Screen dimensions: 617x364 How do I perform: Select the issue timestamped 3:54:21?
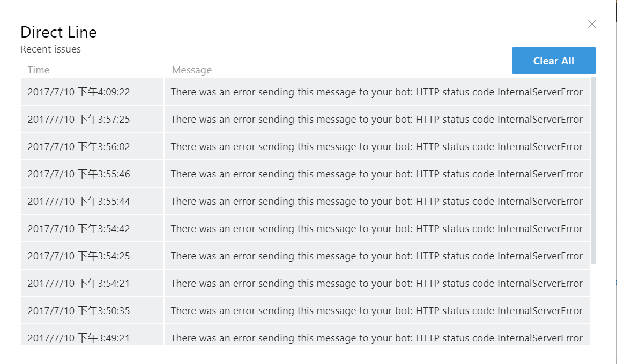pos(79,284)
